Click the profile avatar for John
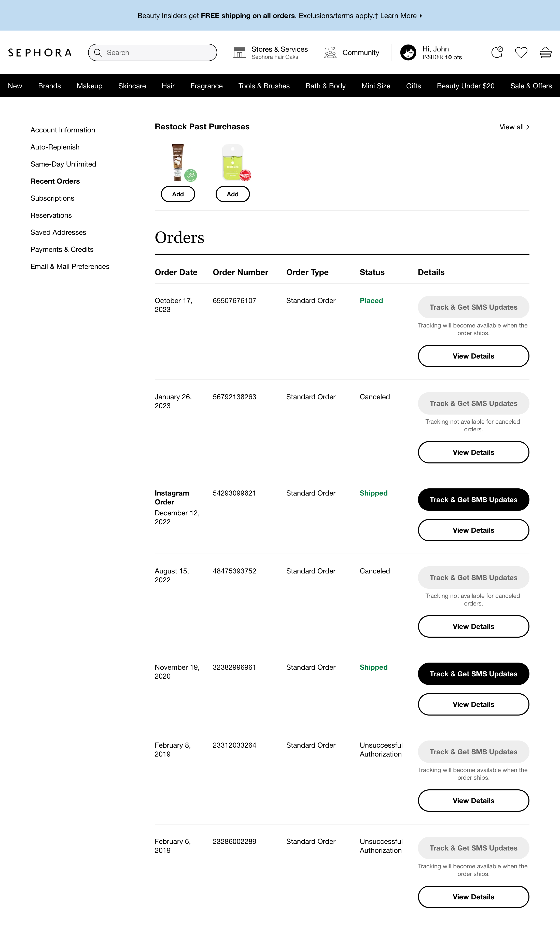This screenshot has height=933, width=560. tap(408, 52)
